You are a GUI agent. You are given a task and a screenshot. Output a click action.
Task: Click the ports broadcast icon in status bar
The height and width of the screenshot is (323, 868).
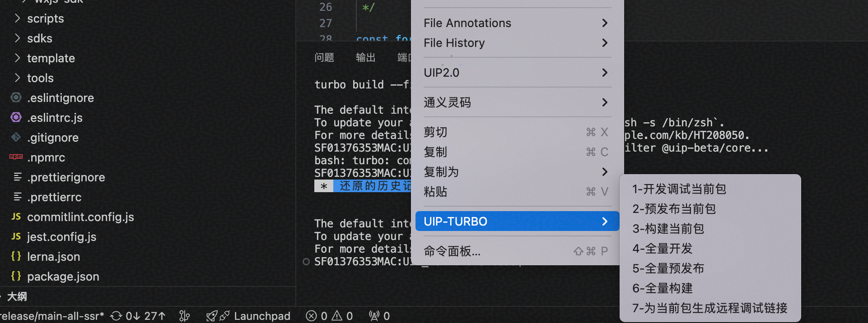(x=374, y=316)
